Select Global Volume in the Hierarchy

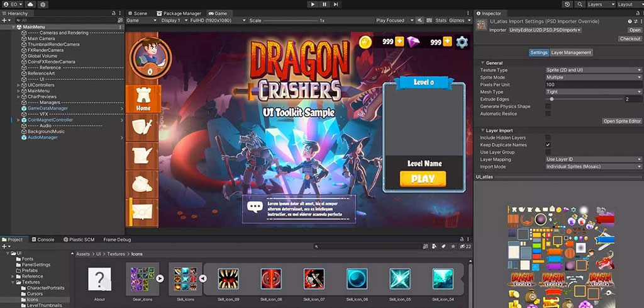[x=42, y=56]
